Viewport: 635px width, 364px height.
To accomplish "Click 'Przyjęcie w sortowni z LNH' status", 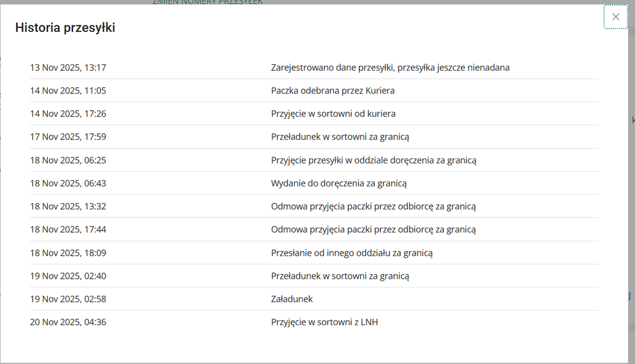I will click(324, 322).
